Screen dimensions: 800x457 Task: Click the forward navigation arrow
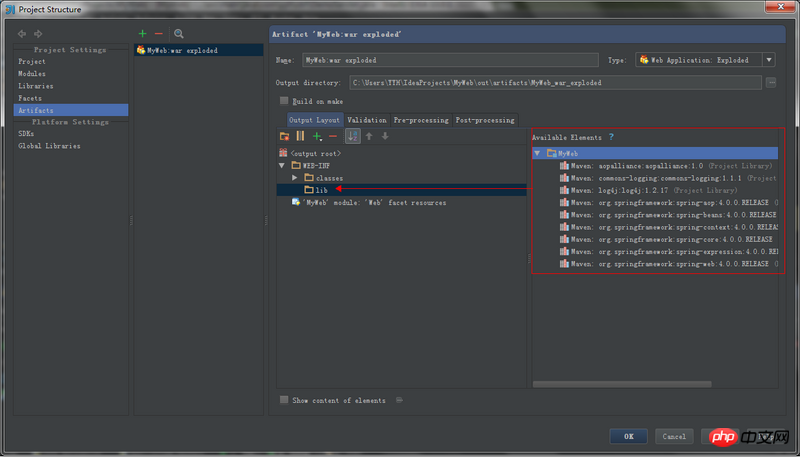(38, 34)
